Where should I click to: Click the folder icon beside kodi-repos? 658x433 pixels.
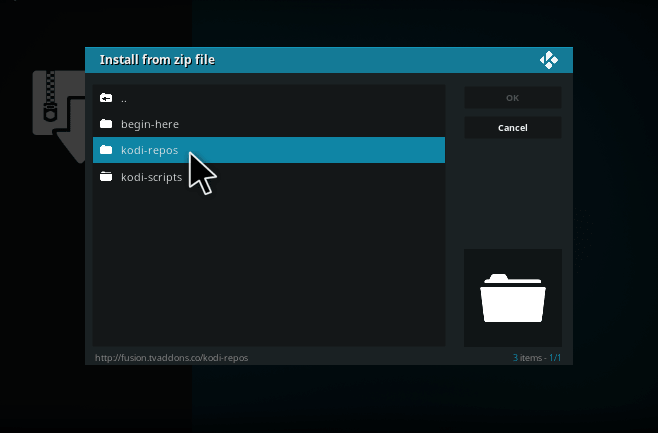coord(106,149)
